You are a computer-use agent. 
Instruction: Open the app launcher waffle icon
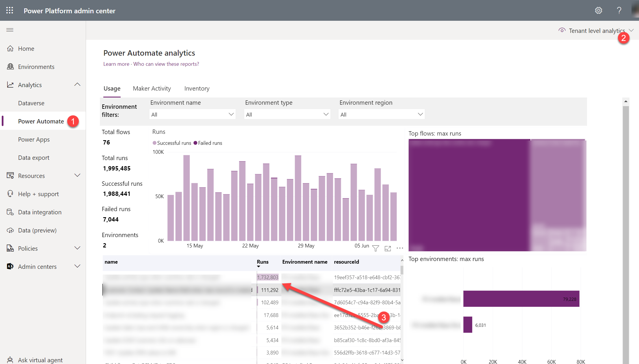tap(10, 10)
